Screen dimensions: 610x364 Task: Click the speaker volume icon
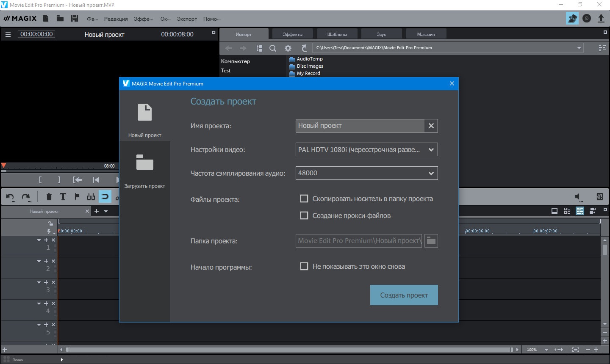[578, 197]
